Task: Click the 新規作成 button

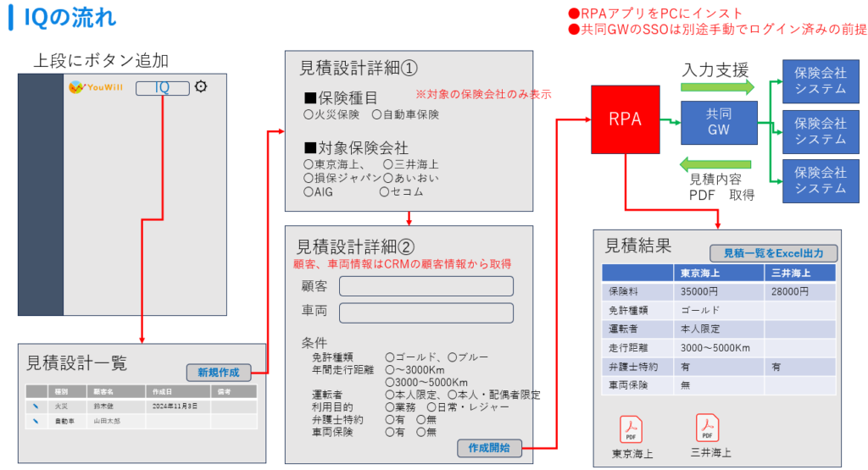Action: (218, 373)
